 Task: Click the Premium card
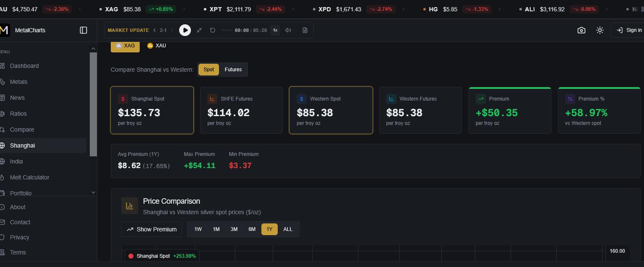coord(510,111)
